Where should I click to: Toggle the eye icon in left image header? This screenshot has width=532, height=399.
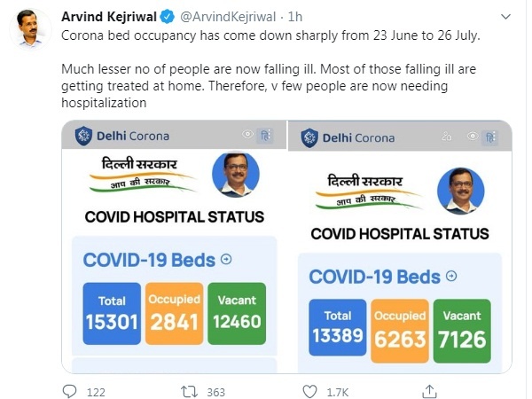tap(247, 134)
